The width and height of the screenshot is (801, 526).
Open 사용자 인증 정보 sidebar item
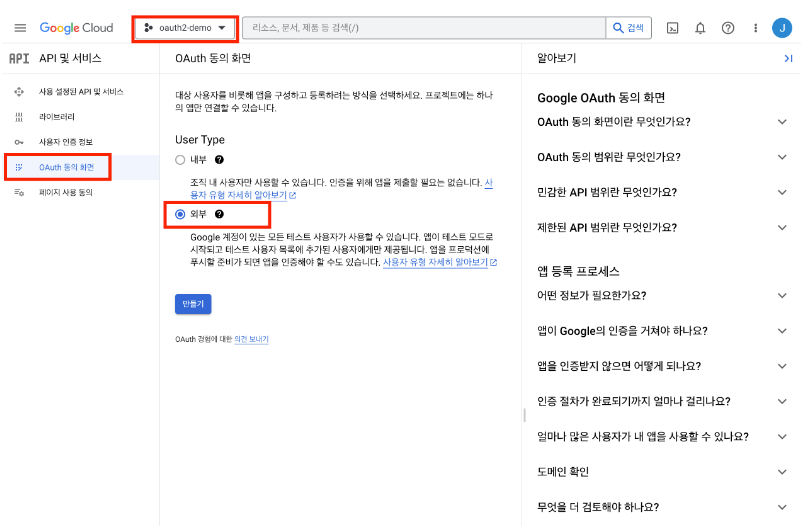[x=80, y=142]
